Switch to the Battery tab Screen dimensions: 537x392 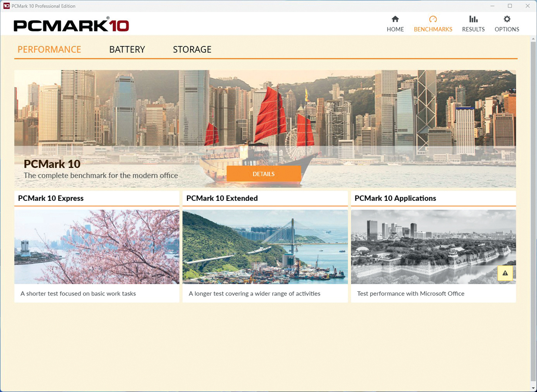(x=127, y=50)
